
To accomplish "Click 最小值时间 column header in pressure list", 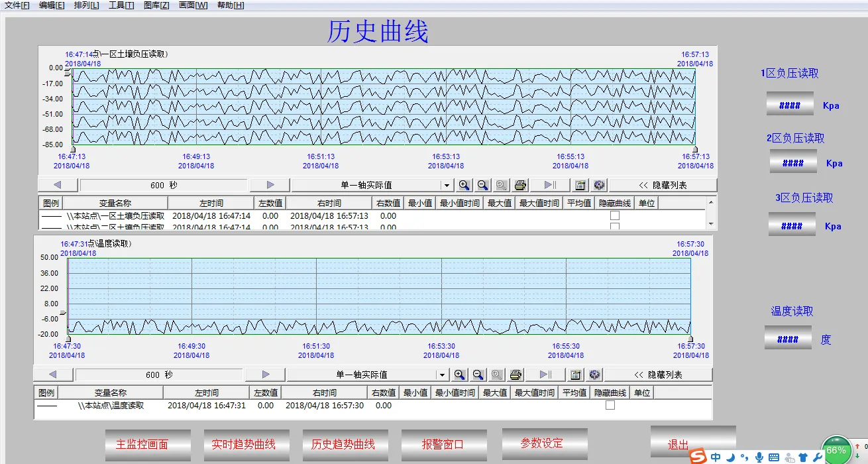I will pos(460,203).
